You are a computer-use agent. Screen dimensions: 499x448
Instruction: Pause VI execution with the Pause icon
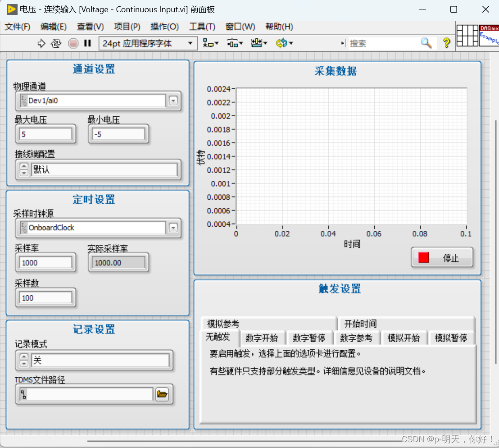[x=87, y=43]
